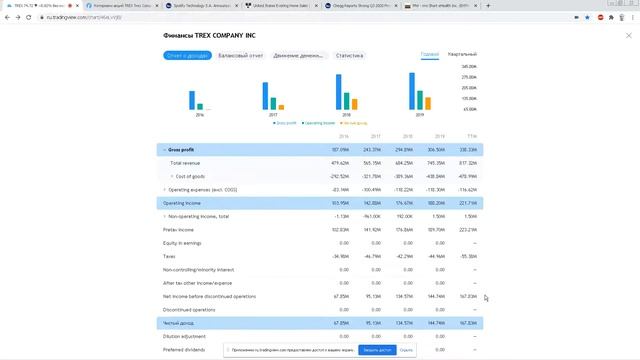Expand the Cost of goods row
The width and height of the screenshot is (640, 360).
[172, 176]
